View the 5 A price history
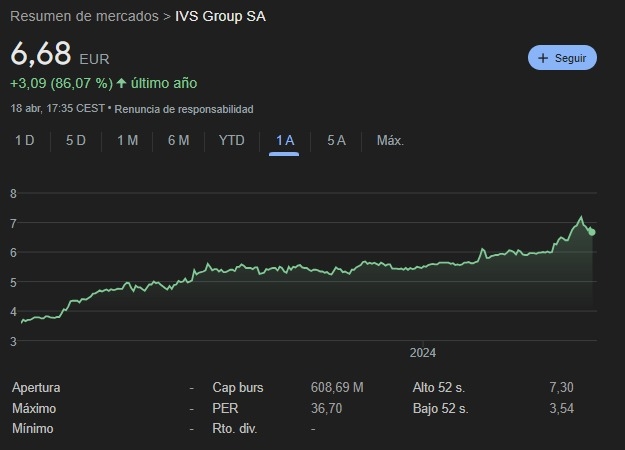This screenshot has width=625, height=450. coord(336,141)
